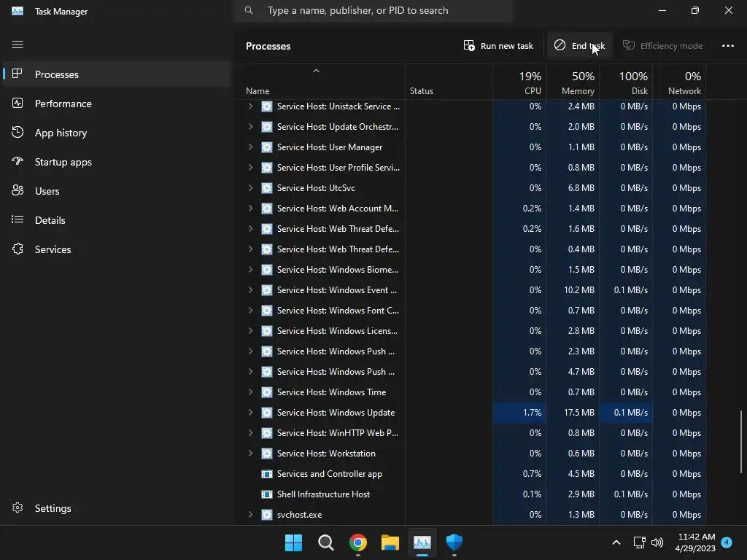Click 17.5 MB memory cell of Windows Update

(573, 413)
